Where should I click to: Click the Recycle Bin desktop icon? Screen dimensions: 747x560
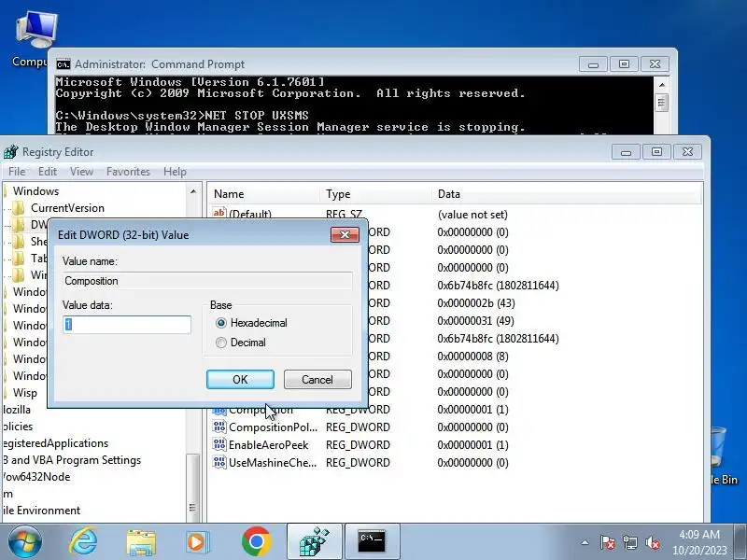tap(724, 455)
